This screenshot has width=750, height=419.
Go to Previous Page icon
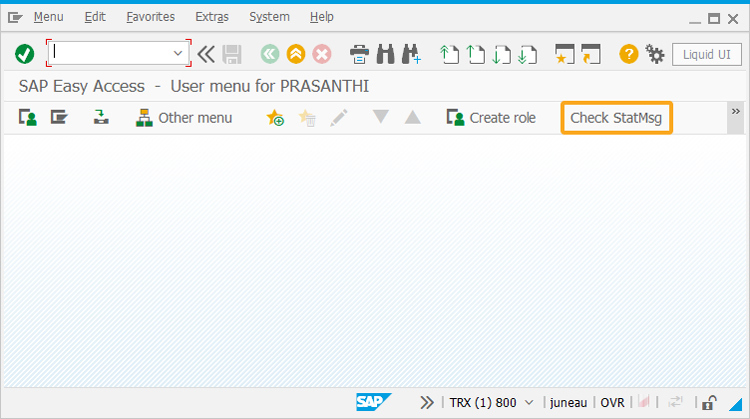click(x=475, y=54)
